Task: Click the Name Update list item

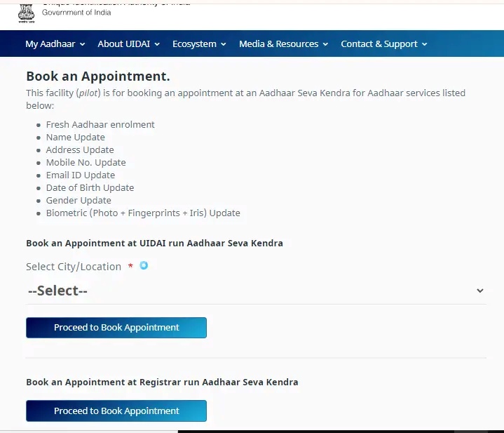Action: (76, 138)
